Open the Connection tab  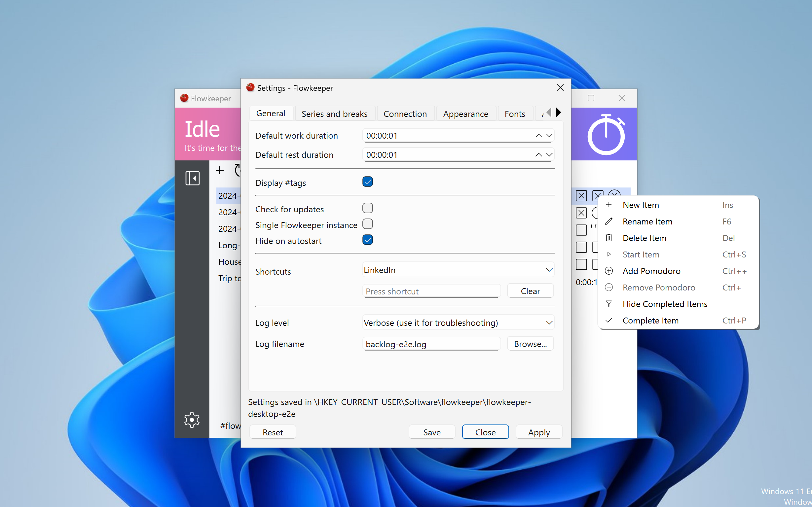(x=405, y=114)
